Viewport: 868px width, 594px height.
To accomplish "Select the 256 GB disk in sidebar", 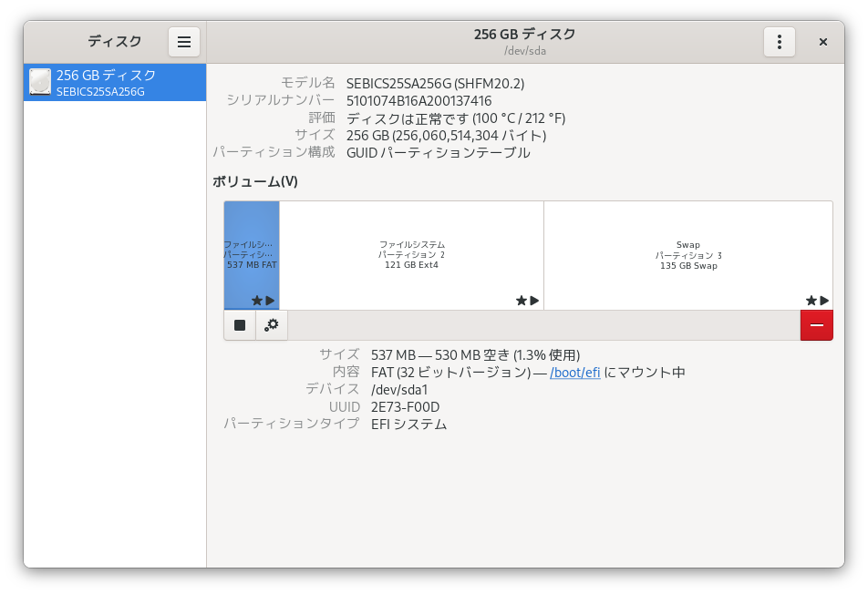I will coord(115,82).
